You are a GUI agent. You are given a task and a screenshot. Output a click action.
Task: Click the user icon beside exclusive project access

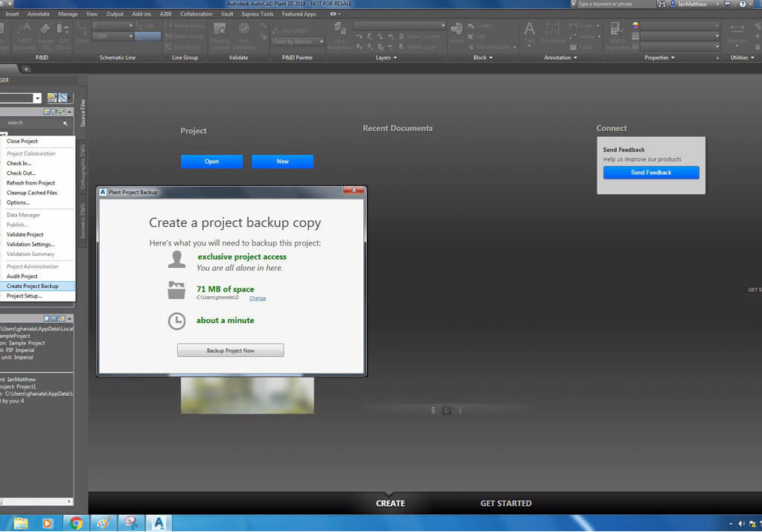(176, 260)
